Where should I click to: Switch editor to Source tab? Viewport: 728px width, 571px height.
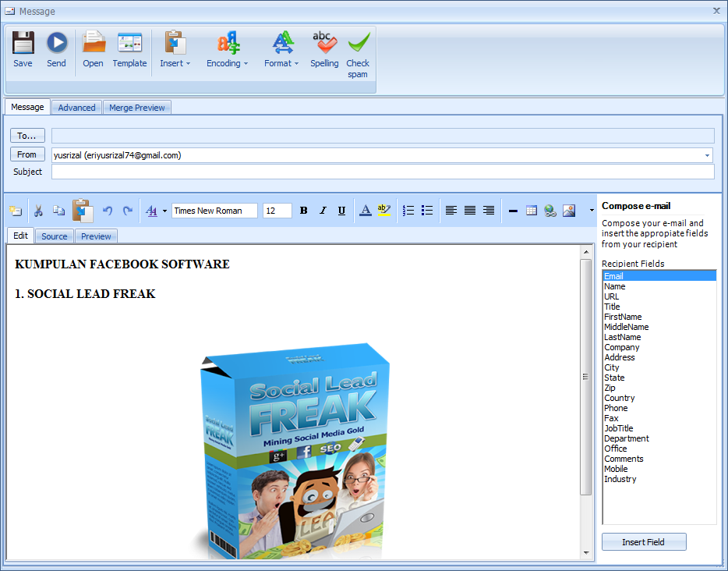coord(55,236)
